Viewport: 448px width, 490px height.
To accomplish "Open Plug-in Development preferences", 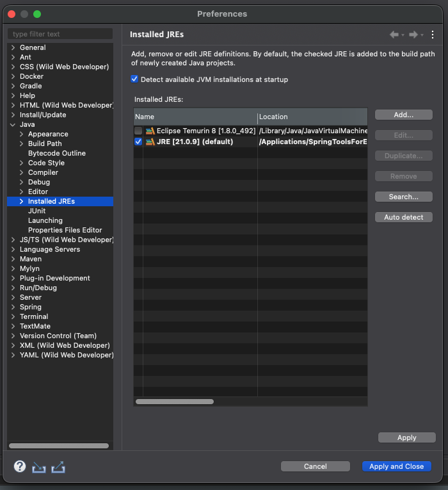I will (55, 278).
